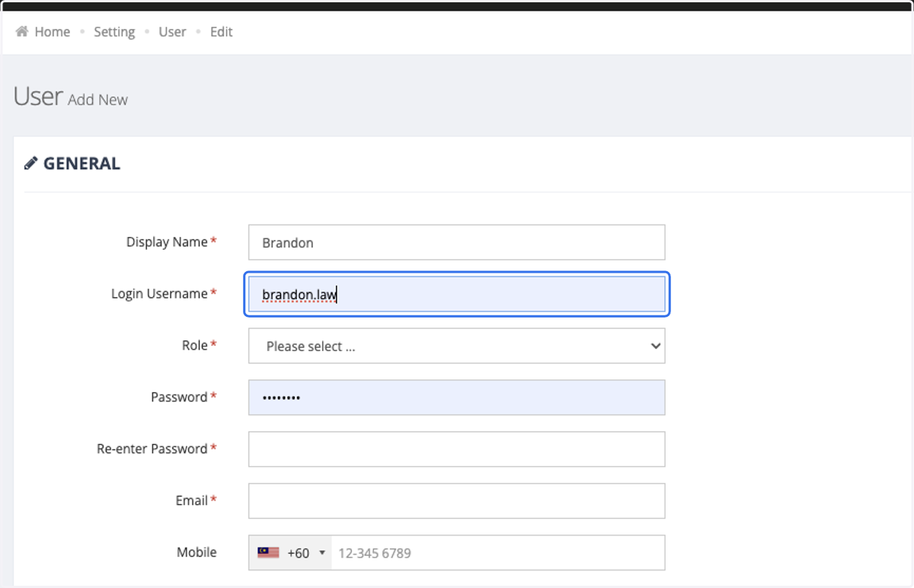
Task: Focus the Display Name field
Action: [456, 242]
